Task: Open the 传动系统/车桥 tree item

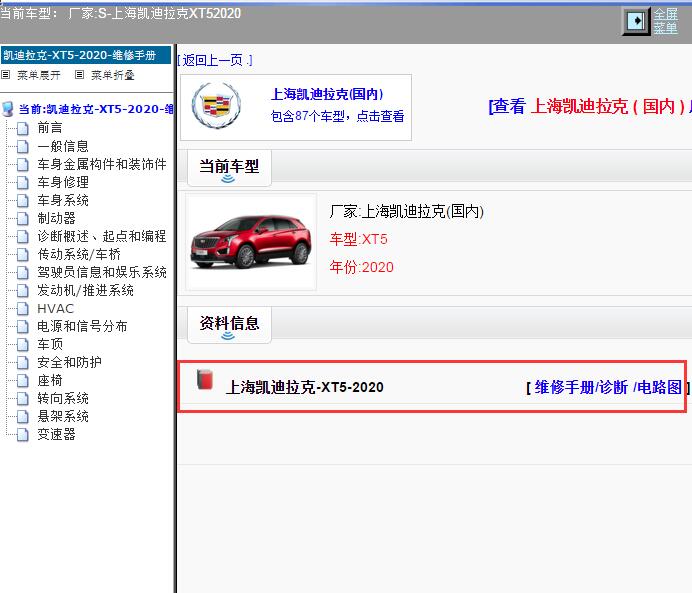Action: [79, 254]
